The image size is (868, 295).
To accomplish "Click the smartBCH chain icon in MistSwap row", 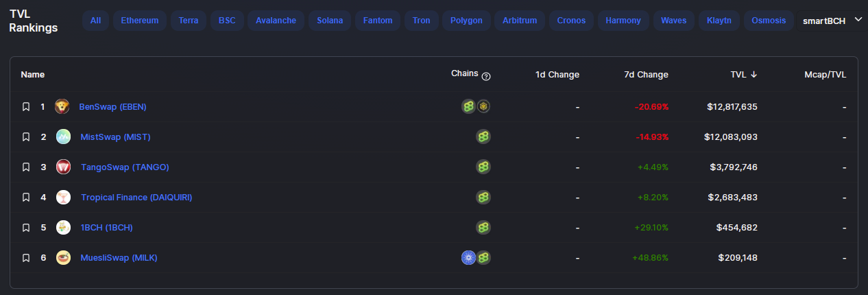I will pos(483,137).
